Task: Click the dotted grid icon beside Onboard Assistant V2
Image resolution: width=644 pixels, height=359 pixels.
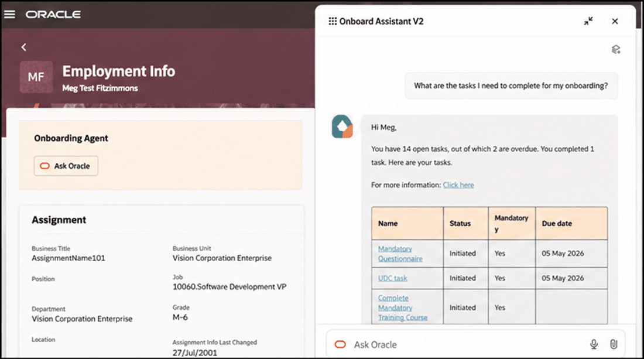Action: [333, 21]
